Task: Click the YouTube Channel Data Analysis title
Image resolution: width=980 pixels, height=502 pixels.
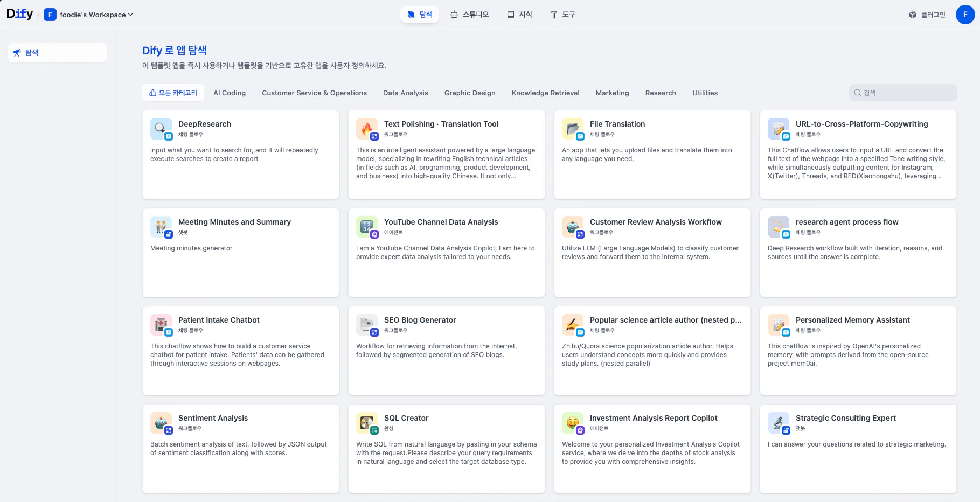Action: [441, 222]
